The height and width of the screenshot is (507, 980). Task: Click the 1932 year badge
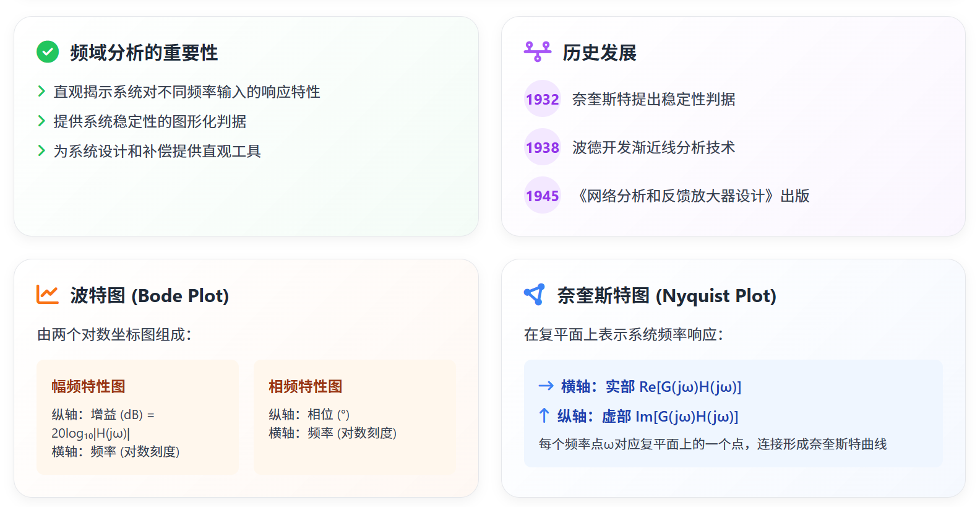(x=543, y=99)
